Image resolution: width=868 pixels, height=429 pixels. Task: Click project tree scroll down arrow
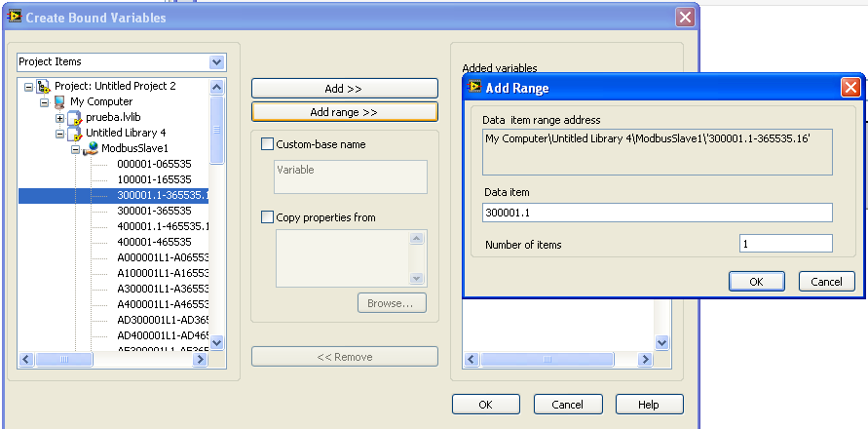[217, 343]
